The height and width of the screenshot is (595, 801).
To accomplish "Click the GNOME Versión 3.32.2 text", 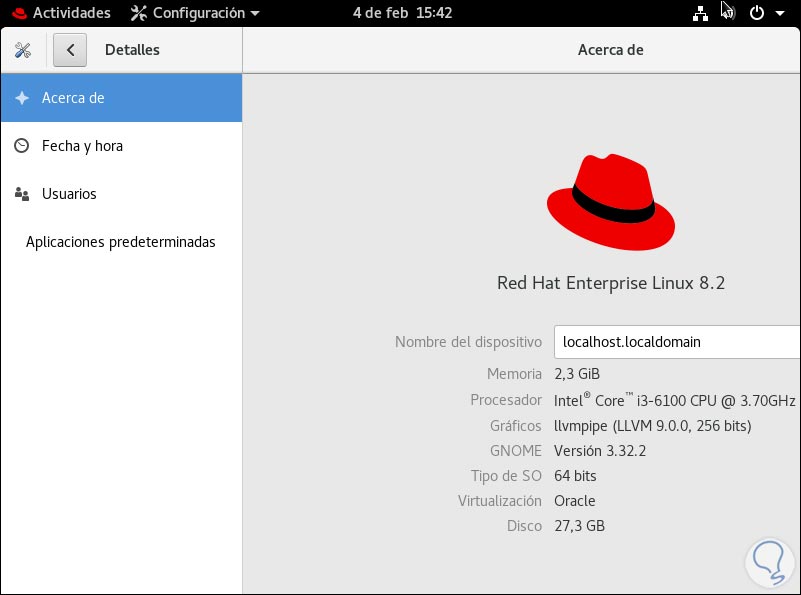I will tap(600, 451).
